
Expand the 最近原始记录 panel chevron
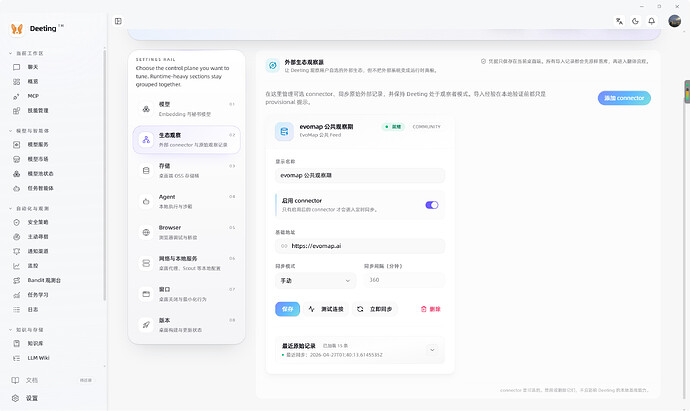432,350
